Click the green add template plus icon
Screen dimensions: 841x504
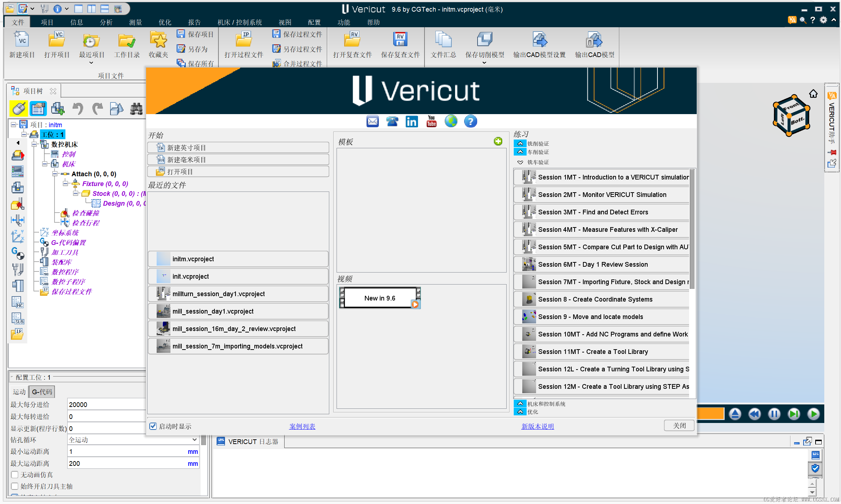[498, 141]
